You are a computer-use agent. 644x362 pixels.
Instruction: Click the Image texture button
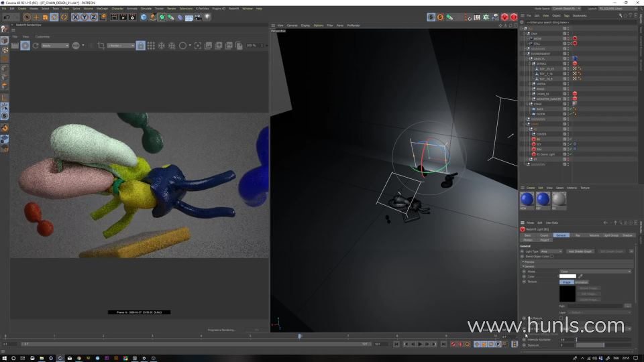566,282
